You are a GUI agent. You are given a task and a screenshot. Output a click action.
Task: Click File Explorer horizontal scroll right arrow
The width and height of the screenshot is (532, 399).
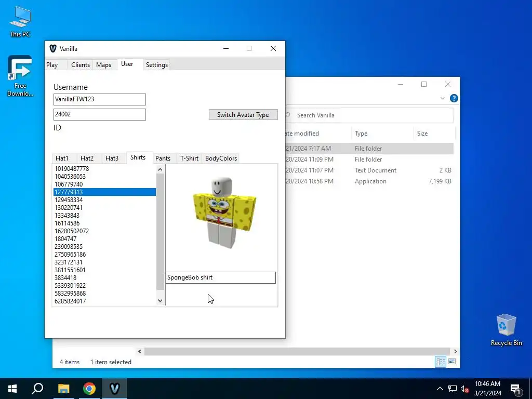click(x=455, y=352)
